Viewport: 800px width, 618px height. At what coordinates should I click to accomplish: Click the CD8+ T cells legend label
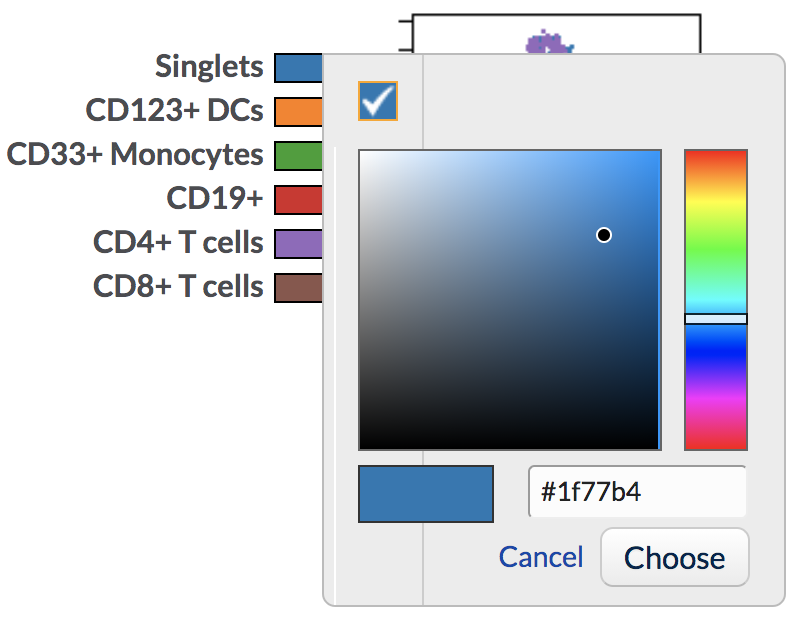[x=179, y=287]
